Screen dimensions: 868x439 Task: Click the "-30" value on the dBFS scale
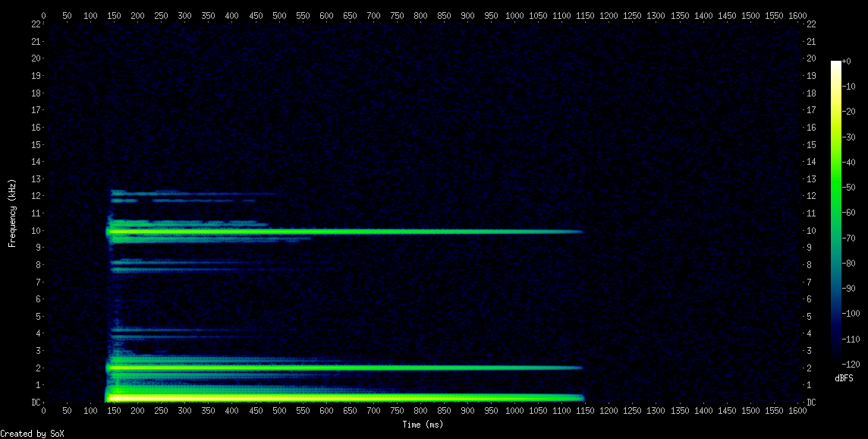point(848,137)
